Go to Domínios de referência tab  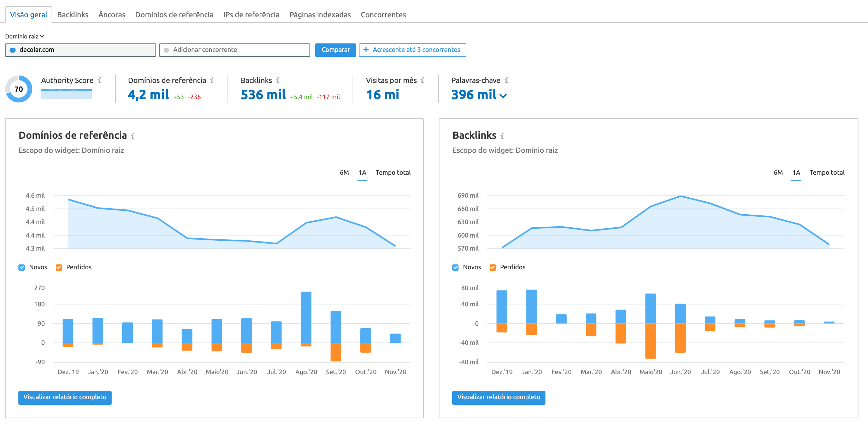click(174, 15)
